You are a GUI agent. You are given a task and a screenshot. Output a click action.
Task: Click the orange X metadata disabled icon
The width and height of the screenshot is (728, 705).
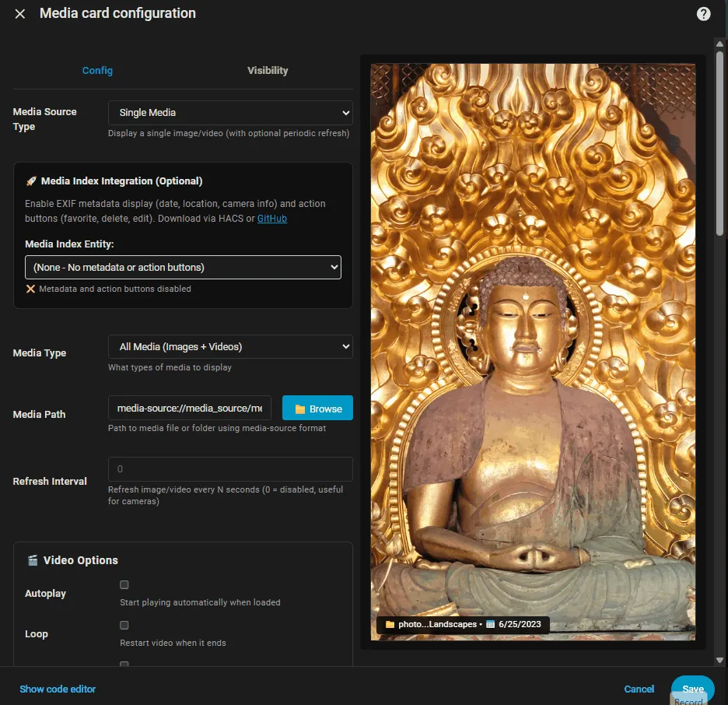30,289
